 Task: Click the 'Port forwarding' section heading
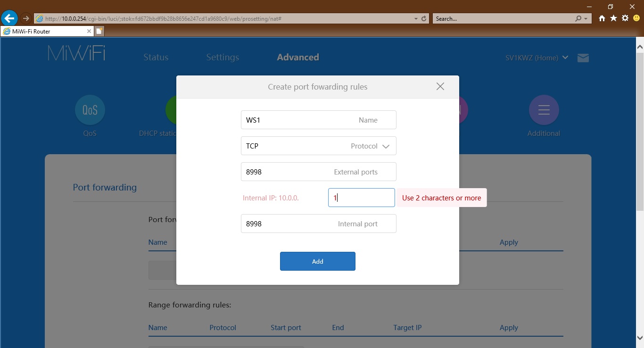click(105, 187)
